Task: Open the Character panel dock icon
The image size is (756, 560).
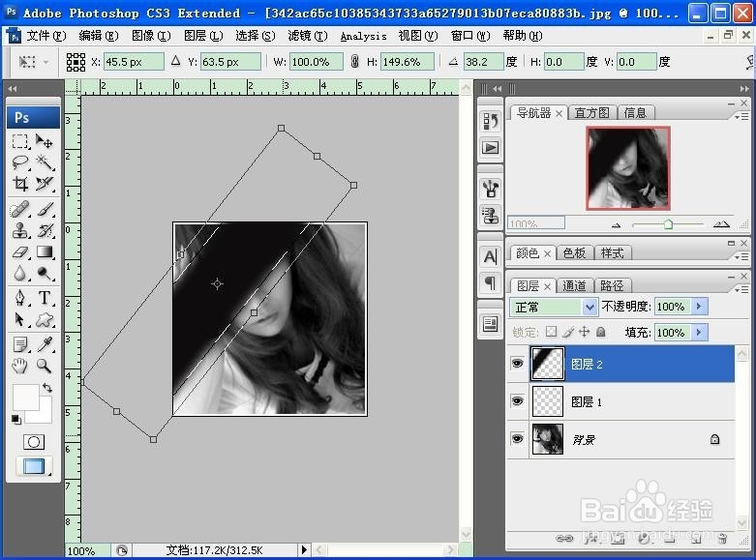Action: 491,256
